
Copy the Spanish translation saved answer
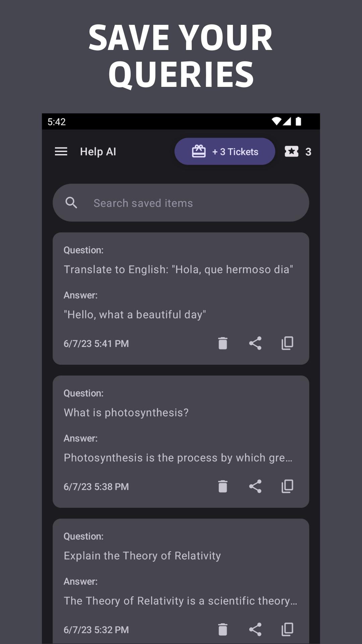tap(287, 343)
